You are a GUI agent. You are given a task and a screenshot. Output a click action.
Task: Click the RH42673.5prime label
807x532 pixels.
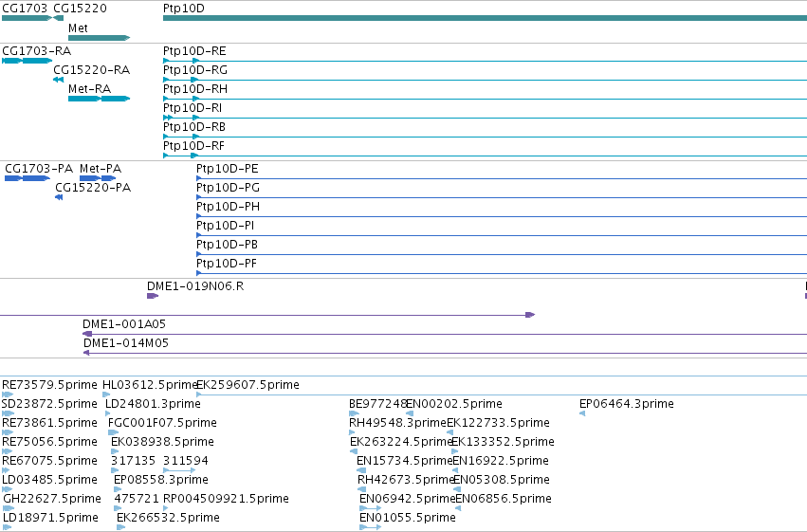click(406, 480)
